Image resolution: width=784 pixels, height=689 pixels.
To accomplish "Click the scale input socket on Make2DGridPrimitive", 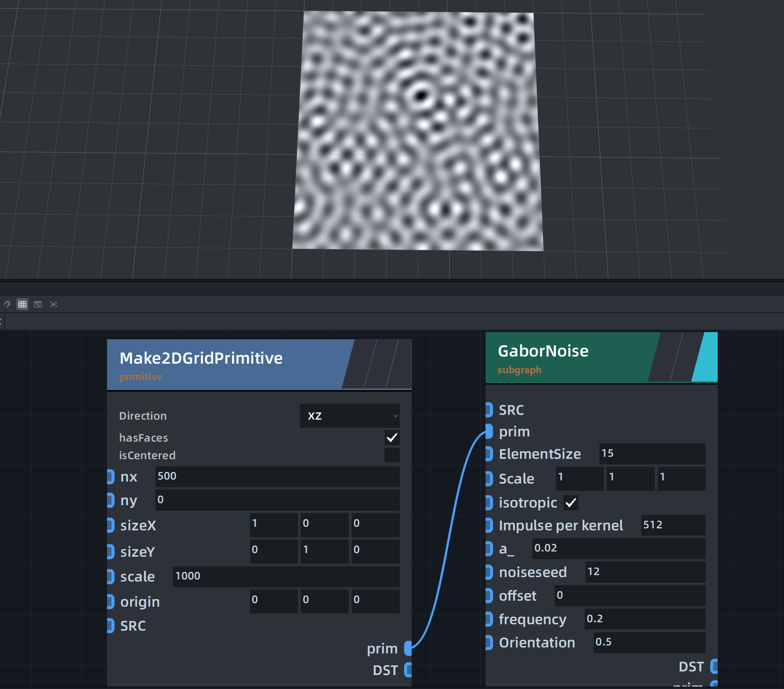I will click(111, 576).
